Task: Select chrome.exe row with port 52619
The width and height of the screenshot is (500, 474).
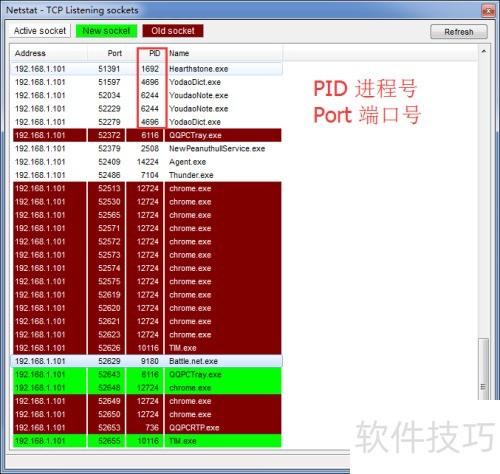Action: (147, 295)
